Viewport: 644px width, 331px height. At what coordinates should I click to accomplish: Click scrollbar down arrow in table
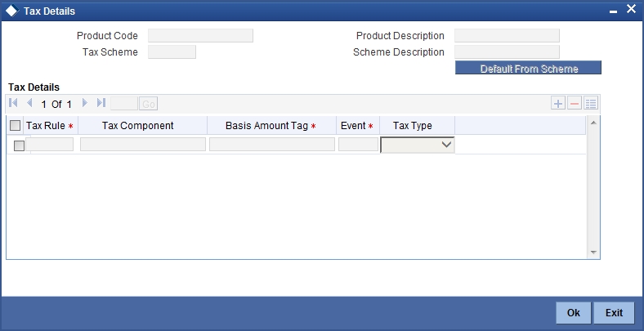tap(593, 253)
